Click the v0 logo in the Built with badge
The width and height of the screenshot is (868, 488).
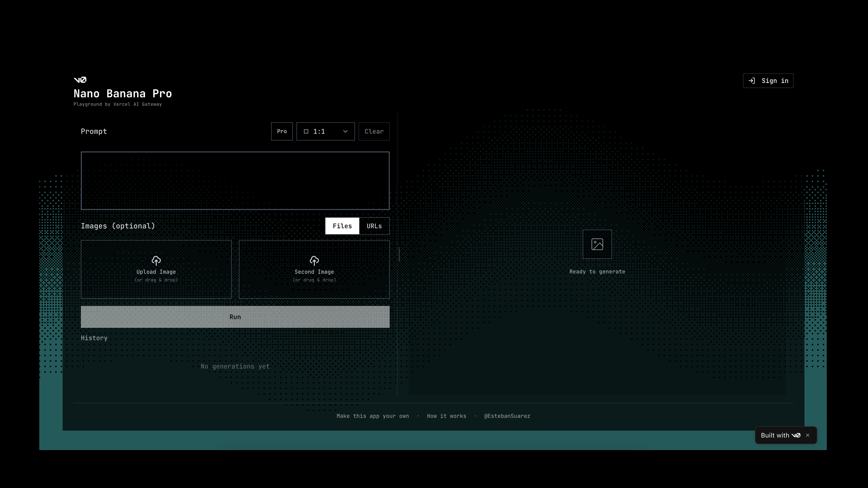coord(796,435)
